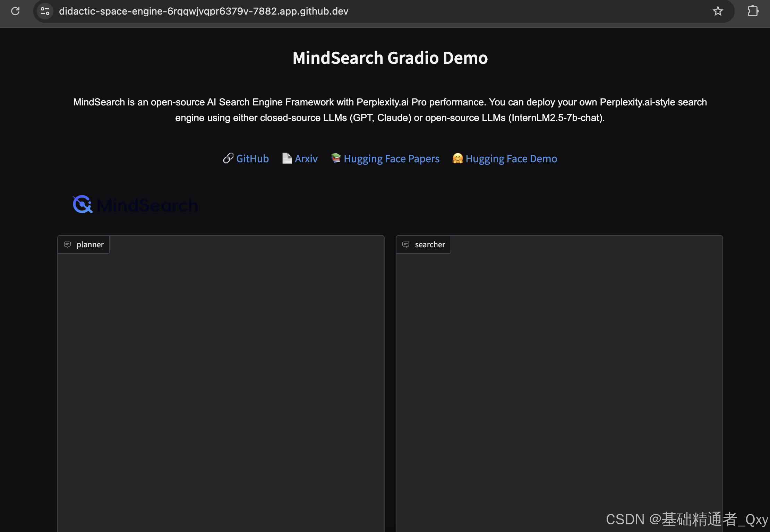Open the Hugging Face Demo link
The width and height of the screenshot is (770, 532).
[511, 159]
